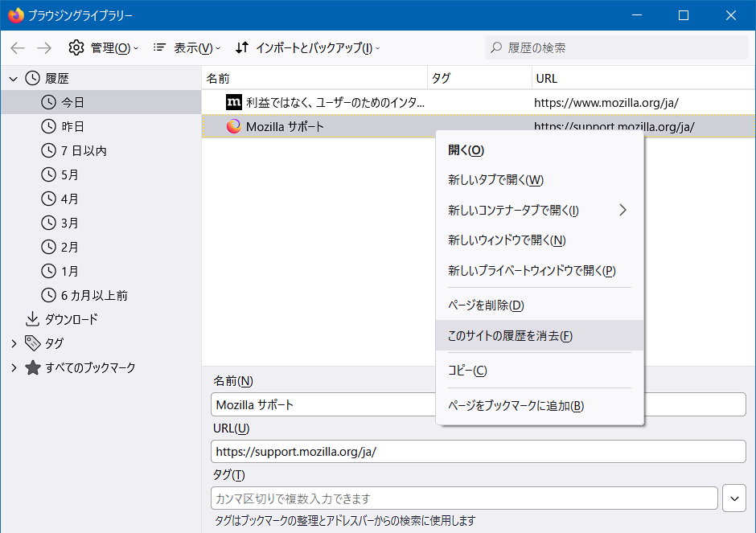
Task: Select 5月 history entry
Action: point(101,174)
